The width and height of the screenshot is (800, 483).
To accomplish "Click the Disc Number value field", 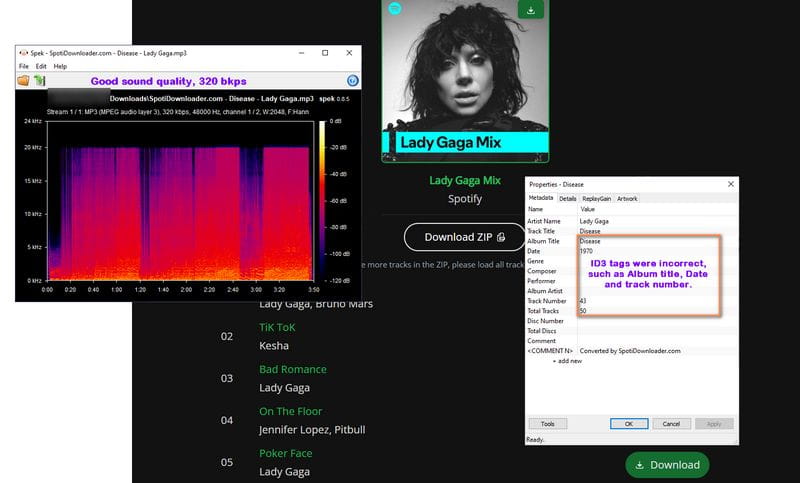I will tap(657, 321).
